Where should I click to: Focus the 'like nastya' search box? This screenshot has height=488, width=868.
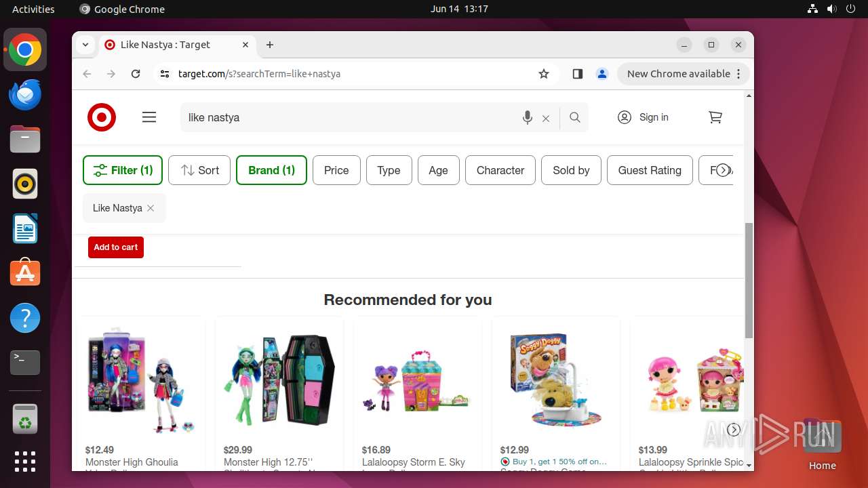[349, 117]
